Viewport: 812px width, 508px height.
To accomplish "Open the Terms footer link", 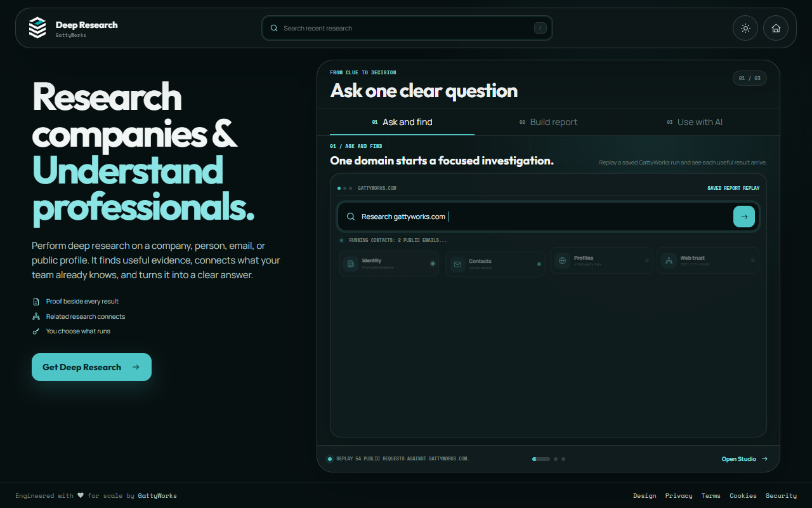I will click(x=711, y=495).
